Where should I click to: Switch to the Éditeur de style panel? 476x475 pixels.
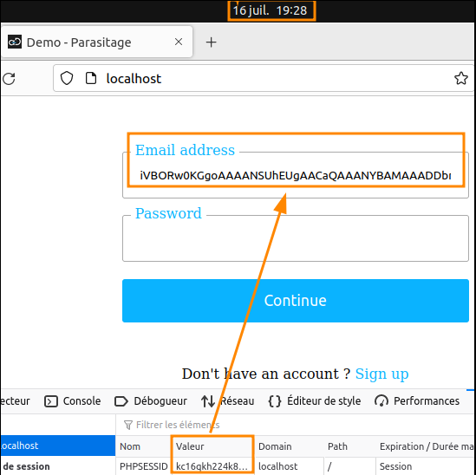[315, 401]
